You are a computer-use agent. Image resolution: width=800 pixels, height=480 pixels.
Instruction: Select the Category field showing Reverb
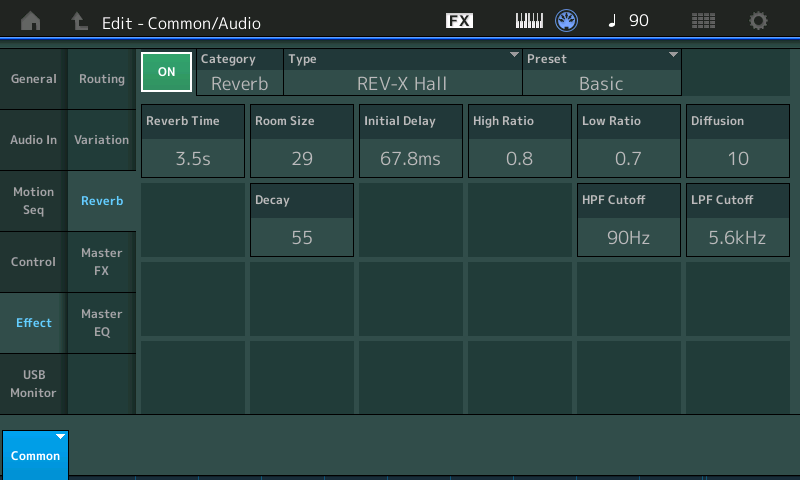240,72
